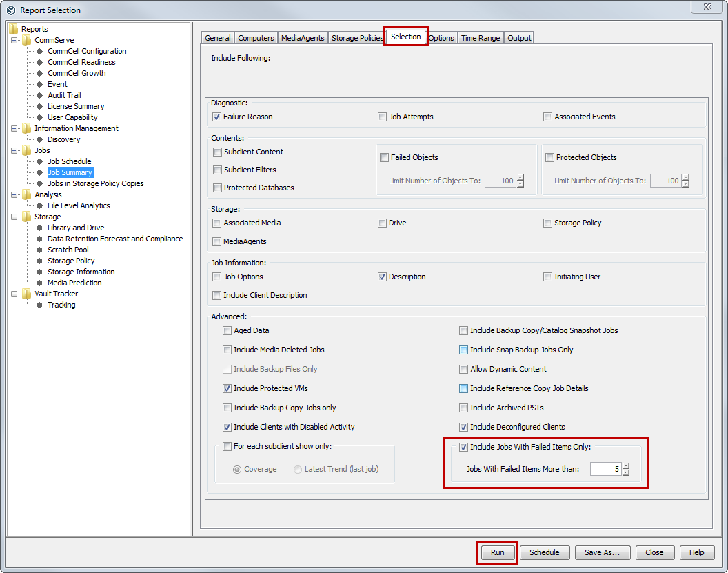Click the Vault Tracker folder icon

[27, 294]
